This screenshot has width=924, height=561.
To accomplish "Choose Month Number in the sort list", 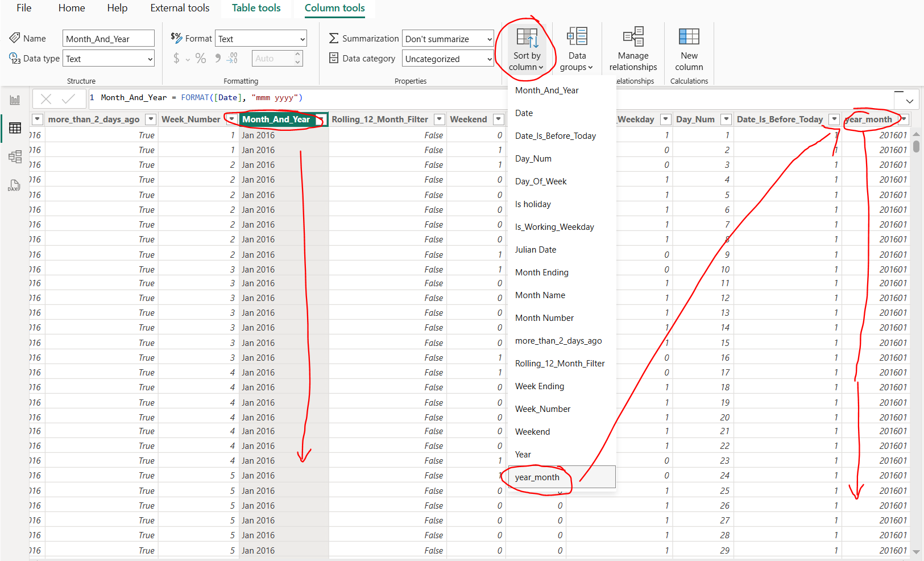I will tap(562, 318).
